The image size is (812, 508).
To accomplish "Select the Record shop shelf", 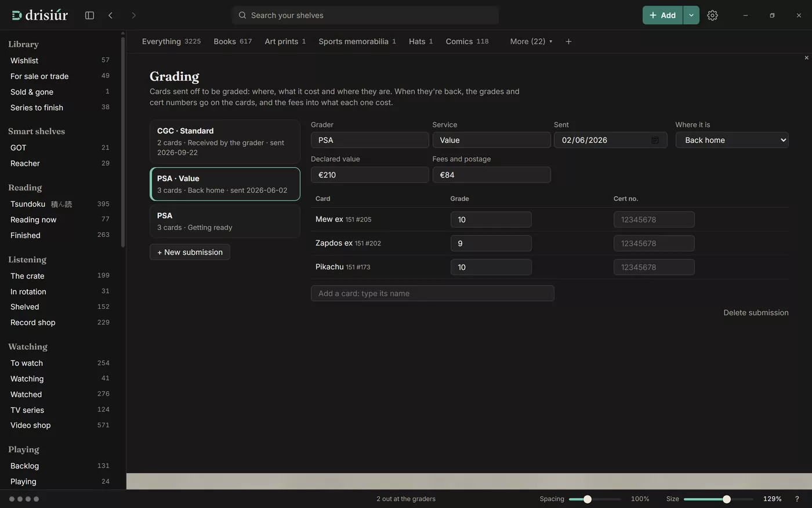I will point(60,322).
